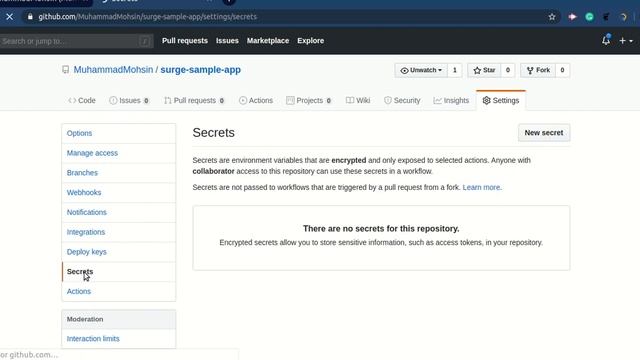Screen dimensions: 640x360
Task: Click the Secrets page heading
Action: (213, 133)
